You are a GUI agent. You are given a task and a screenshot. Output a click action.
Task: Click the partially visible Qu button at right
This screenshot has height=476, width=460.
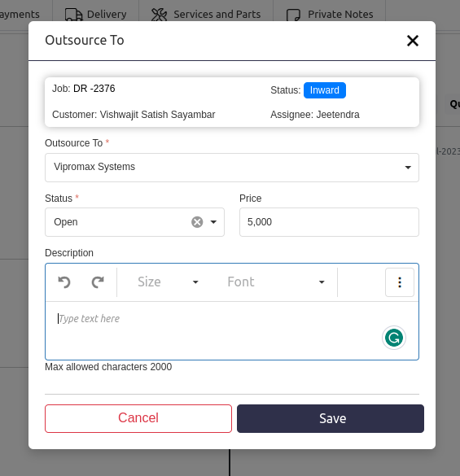pyautogui.click(x=454, y=104)
